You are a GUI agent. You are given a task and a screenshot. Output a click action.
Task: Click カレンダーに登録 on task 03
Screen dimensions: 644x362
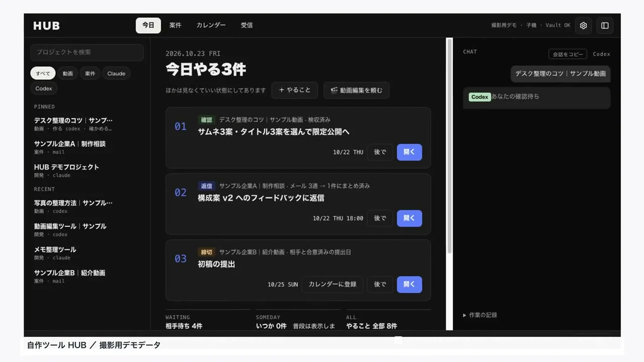333,285
